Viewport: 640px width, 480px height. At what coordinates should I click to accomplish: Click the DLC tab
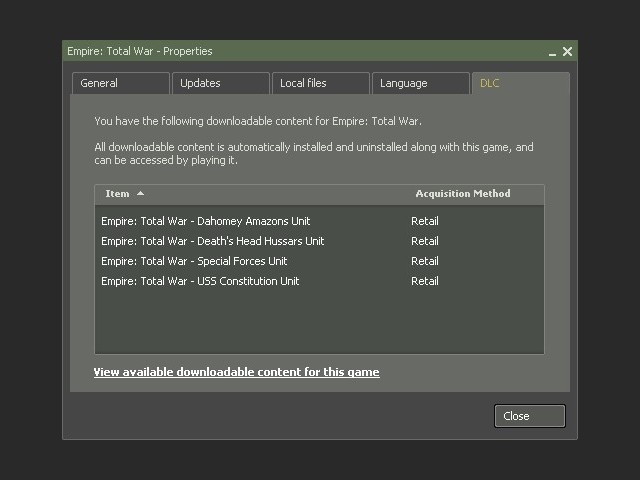(521, 83)
